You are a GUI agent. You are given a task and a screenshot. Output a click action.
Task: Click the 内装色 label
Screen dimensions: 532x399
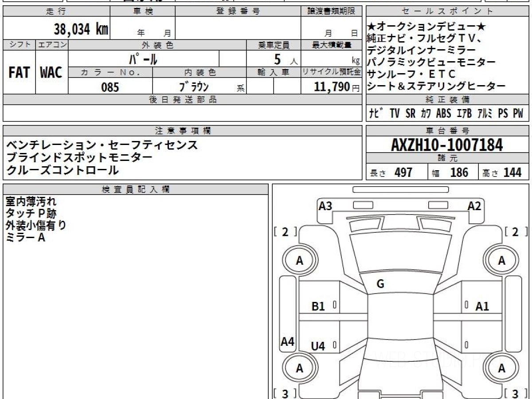200,72
